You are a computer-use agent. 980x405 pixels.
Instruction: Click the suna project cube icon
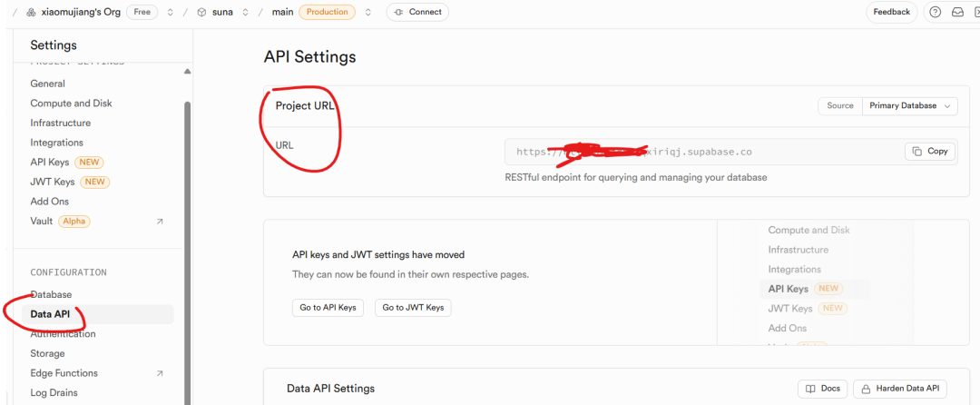[201, 13]
